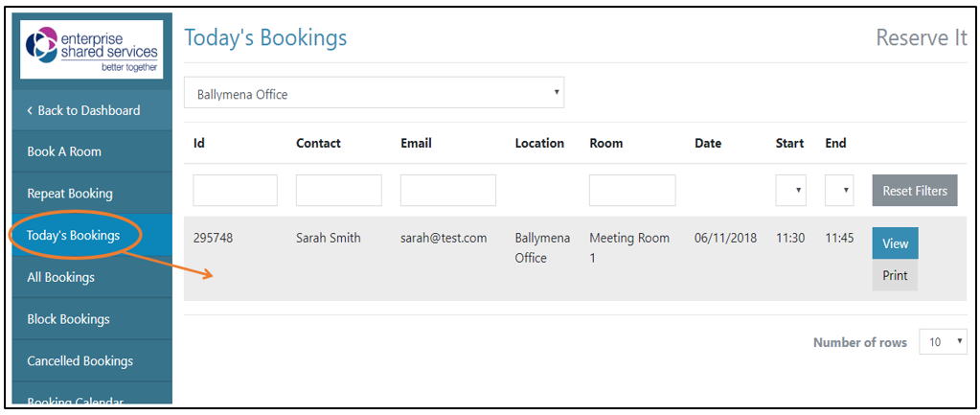Open Cancelled Bookings page
Screen dimensions: 980x415
coord(92,360)
